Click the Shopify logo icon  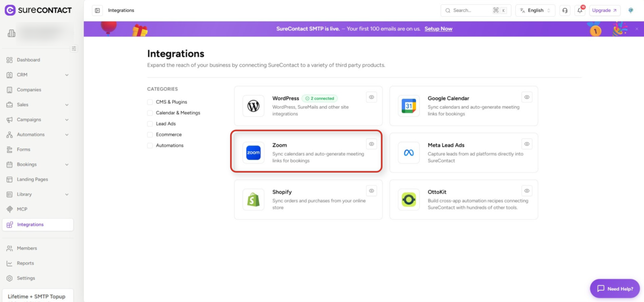(x=253, y=200)
